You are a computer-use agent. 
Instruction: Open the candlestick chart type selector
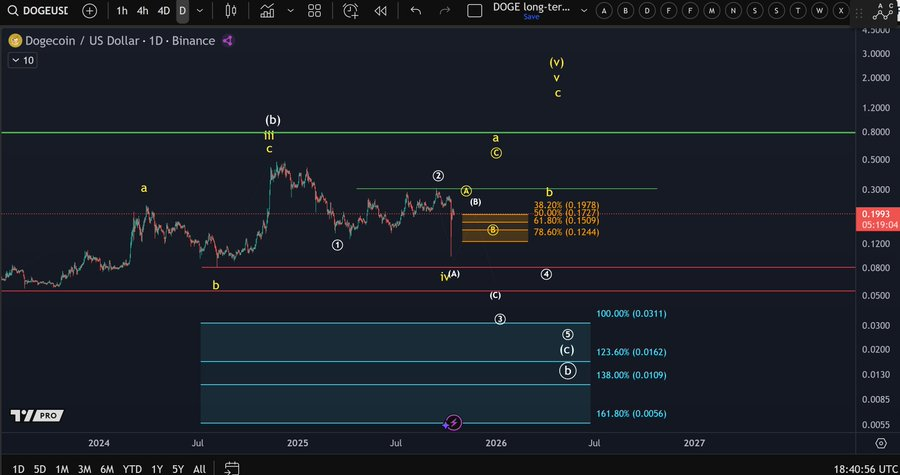click(x=231, y=11)
